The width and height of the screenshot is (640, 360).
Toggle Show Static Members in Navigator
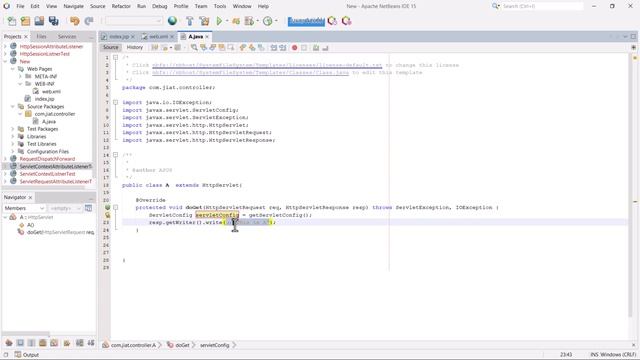point(31,343)
